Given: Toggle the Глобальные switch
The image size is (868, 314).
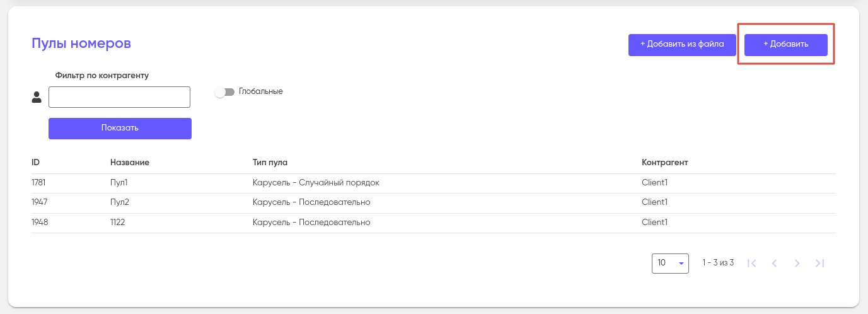Looking at the screenshot, I should [x=224, y=92].
